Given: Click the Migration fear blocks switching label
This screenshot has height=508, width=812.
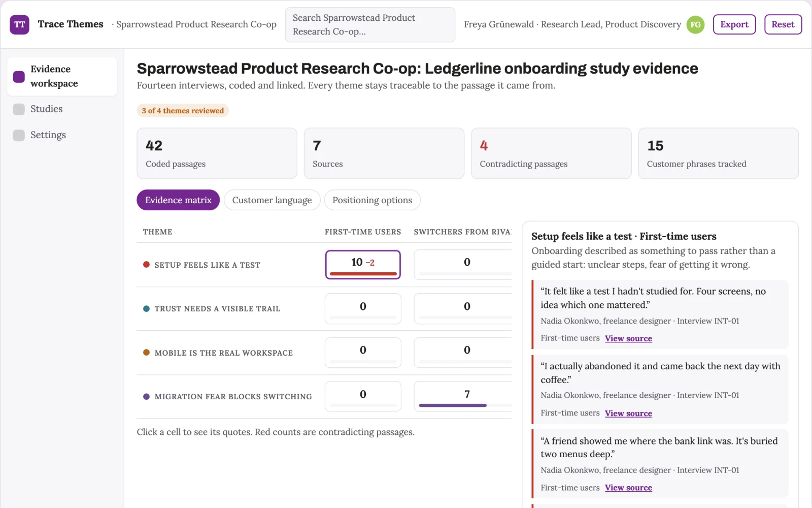Looking at the screenshot, I should click(233, 396).
